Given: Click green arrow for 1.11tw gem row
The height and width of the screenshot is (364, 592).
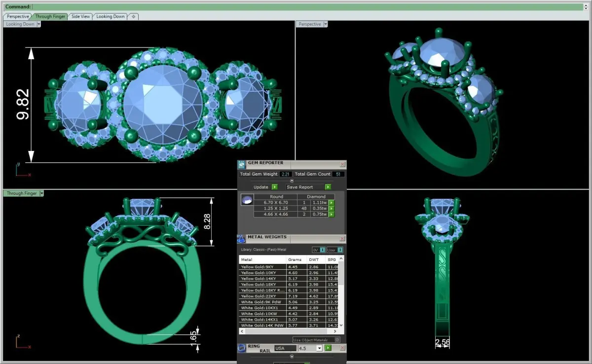Looking at the screenshot, I should pos(332,203).
